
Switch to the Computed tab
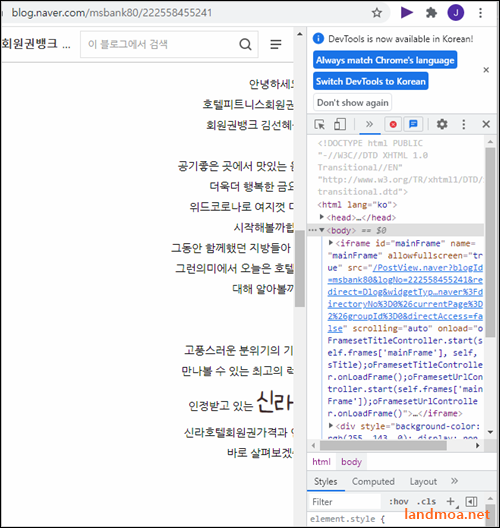[x=373, y=482]
